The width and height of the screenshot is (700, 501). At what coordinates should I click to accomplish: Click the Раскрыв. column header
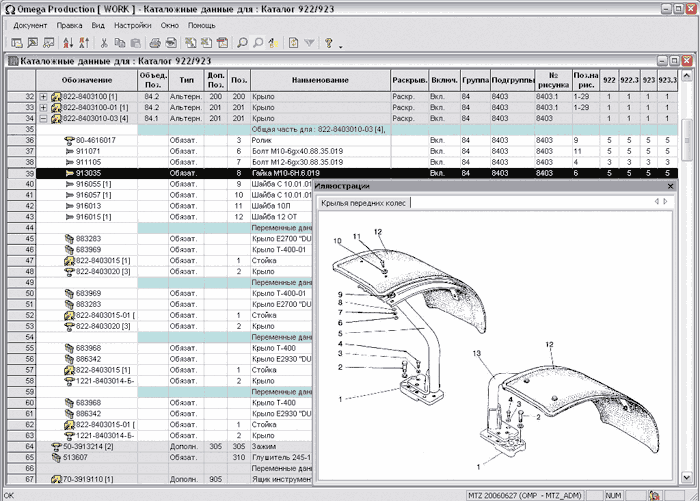coord(409,80)
